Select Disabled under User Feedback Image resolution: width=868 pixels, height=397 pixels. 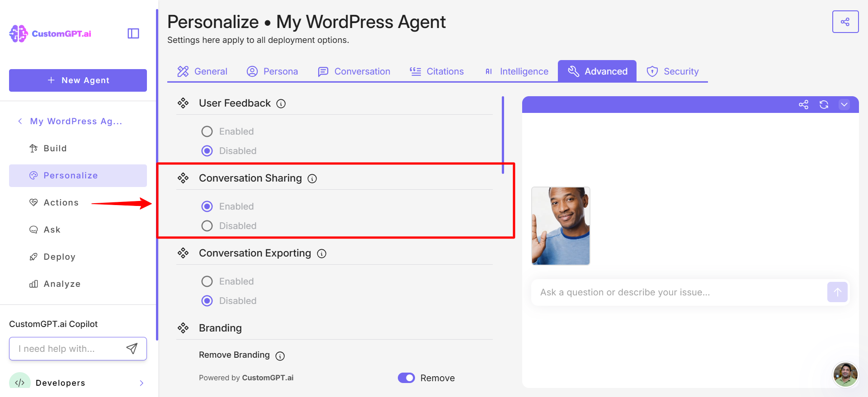[x=207, y=151]
